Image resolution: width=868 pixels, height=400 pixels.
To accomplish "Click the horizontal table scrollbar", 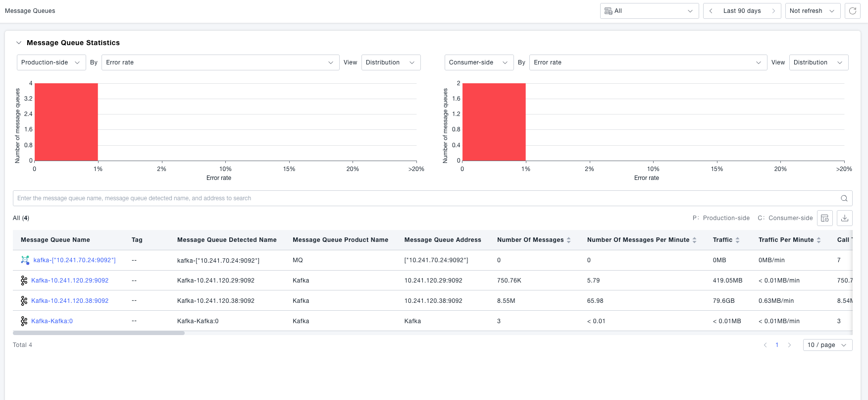I will pyautogui.click(x=99, y=333).
